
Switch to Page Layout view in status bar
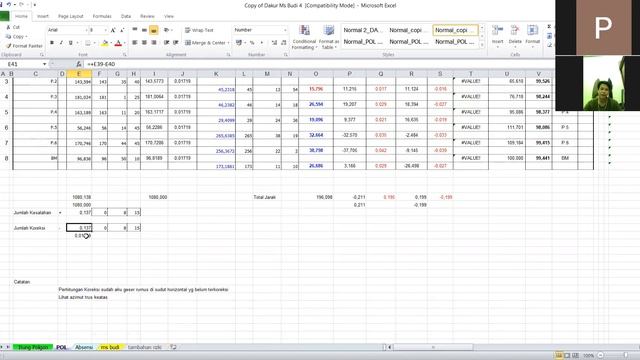point(567,356)
